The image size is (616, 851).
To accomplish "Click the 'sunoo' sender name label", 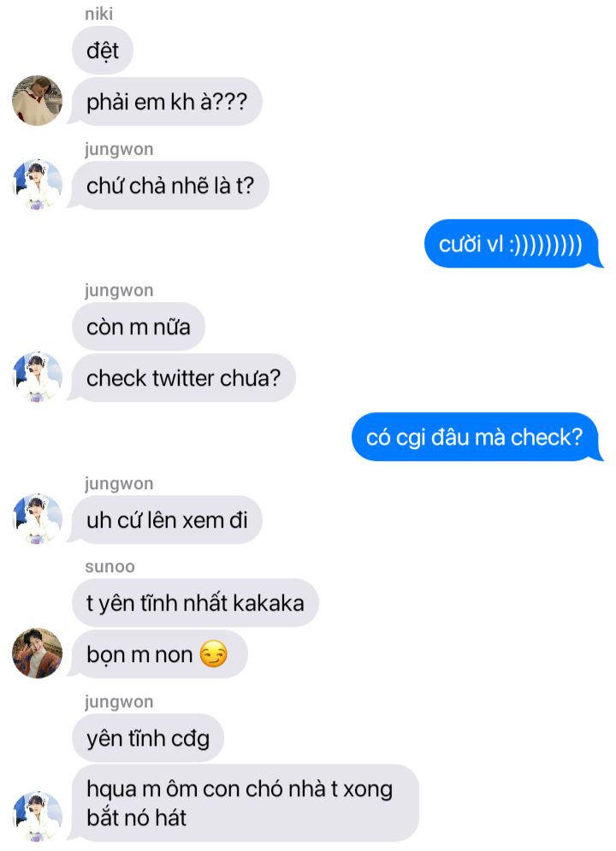I will (x=110, y=566).
